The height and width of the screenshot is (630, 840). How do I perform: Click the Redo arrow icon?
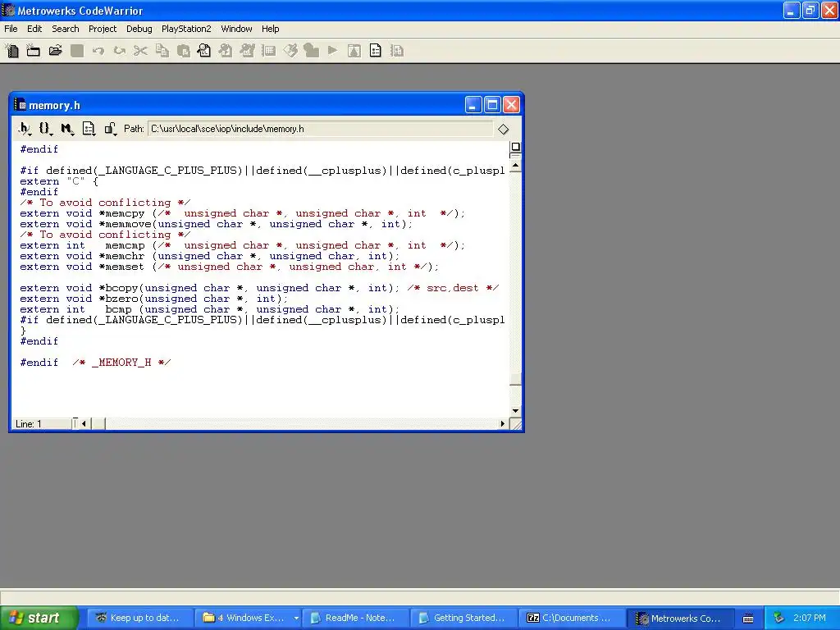click(x=120, y=51)
